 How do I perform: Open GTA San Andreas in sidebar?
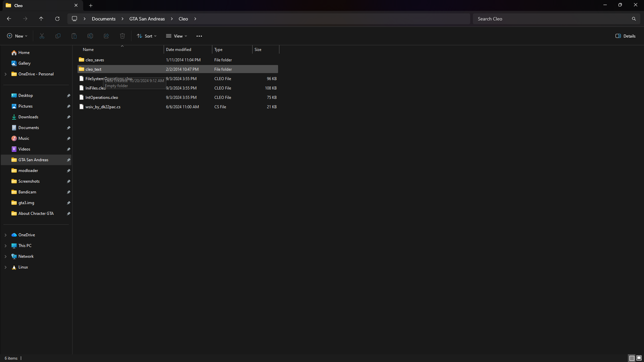tap(36, 160)
